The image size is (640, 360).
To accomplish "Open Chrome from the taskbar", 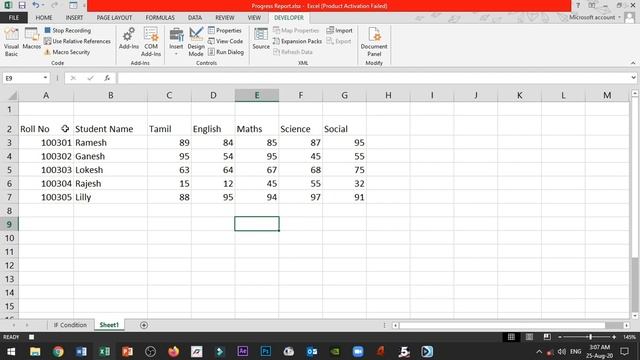I will 58,351.
